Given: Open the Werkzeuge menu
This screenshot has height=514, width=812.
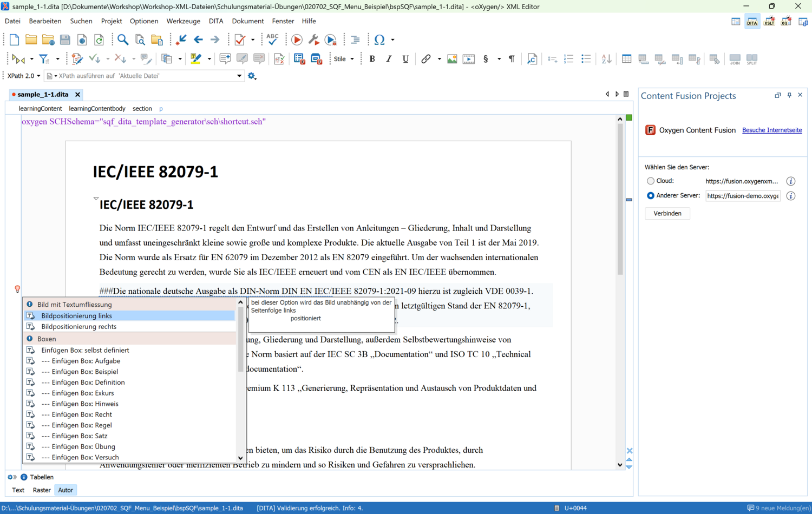Looking at the screenshot, I should coord(183,21).
